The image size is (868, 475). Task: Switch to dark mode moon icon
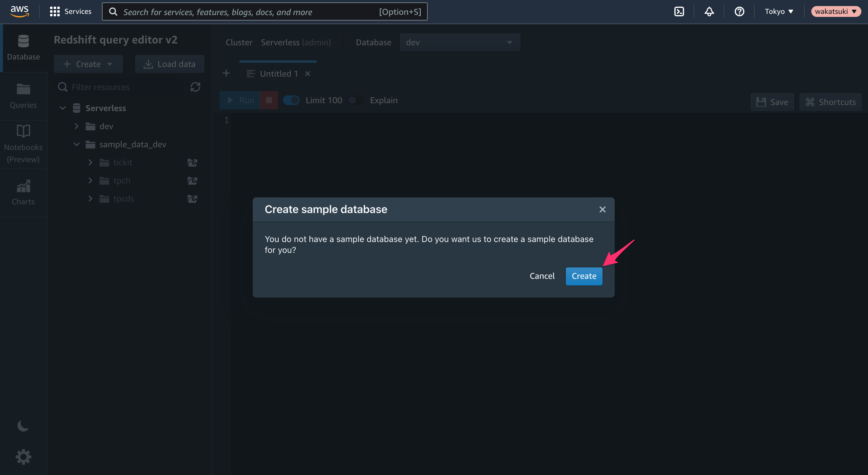[23, 426]
